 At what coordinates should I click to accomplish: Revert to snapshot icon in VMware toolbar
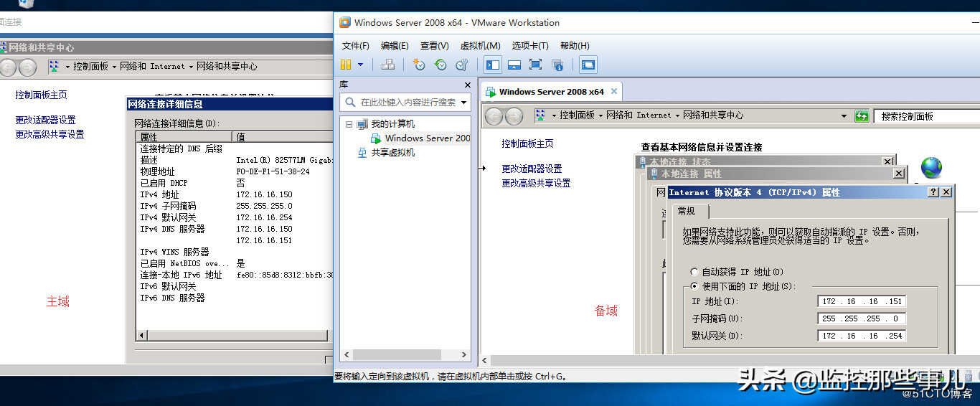(x=440, y=65)
